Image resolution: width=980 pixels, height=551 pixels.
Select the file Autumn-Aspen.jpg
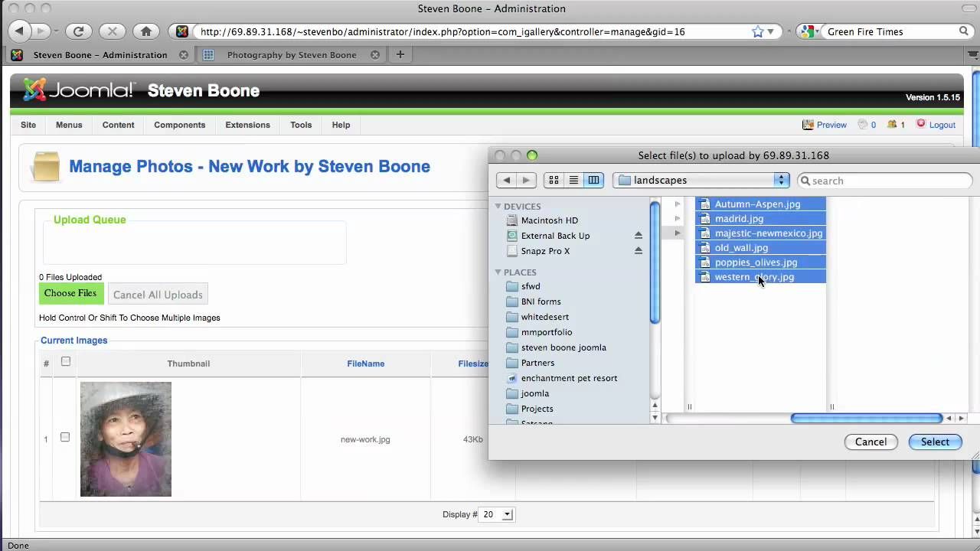[760, 204]
